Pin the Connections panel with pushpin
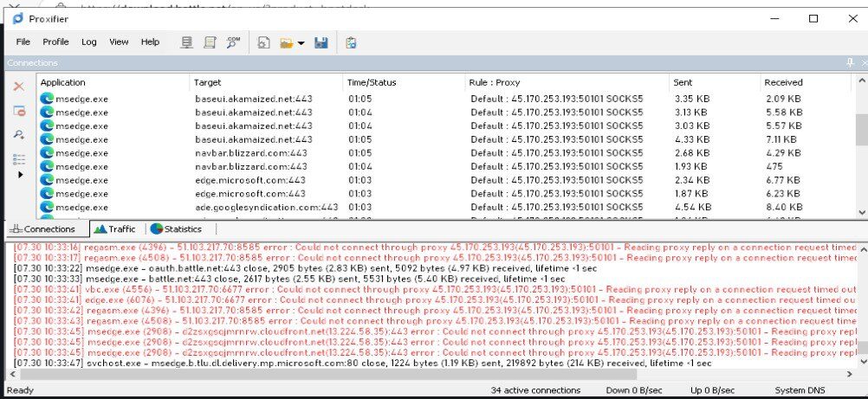The image size is (868, 399). [x=850, y=63]
